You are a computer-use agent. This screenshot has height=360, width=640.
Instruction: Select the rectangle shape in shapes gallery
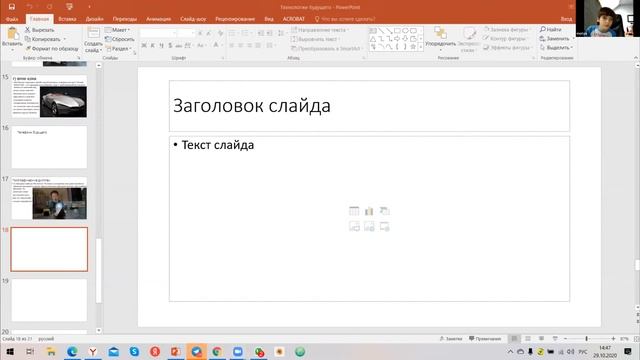point(397,31)
